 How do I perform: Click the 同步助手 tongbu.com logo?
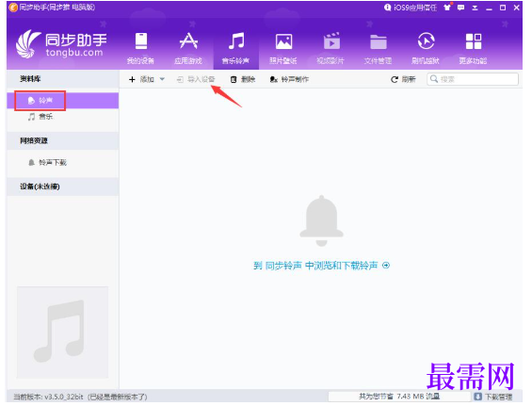pos(61,43)
